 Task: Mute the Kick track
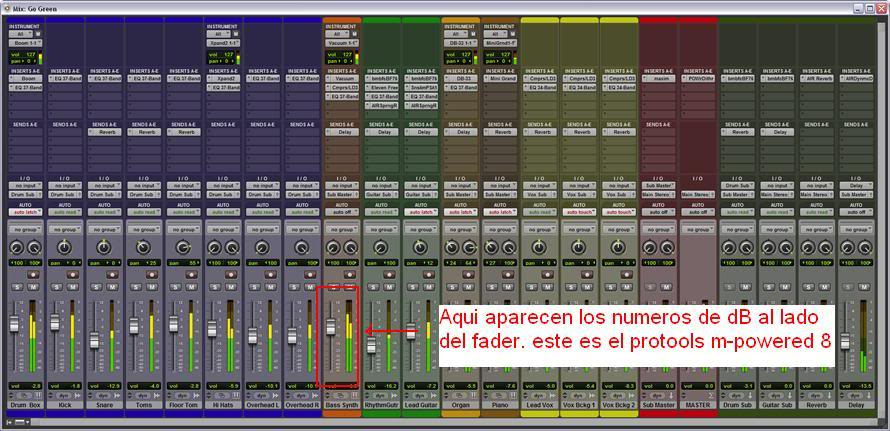tap(72, 287)
